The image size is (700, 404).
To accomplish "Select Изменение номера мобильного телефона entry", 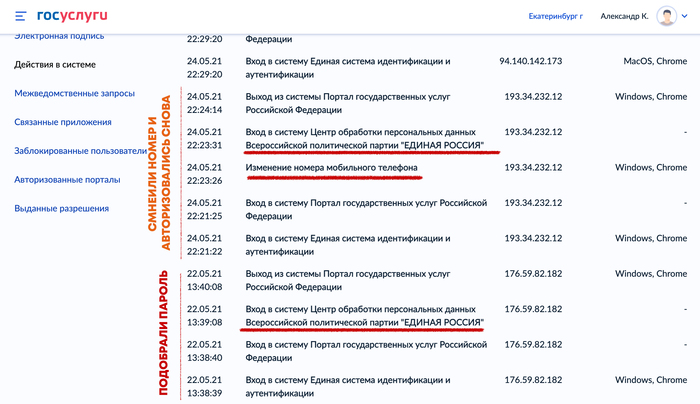I will coord(331,167).
